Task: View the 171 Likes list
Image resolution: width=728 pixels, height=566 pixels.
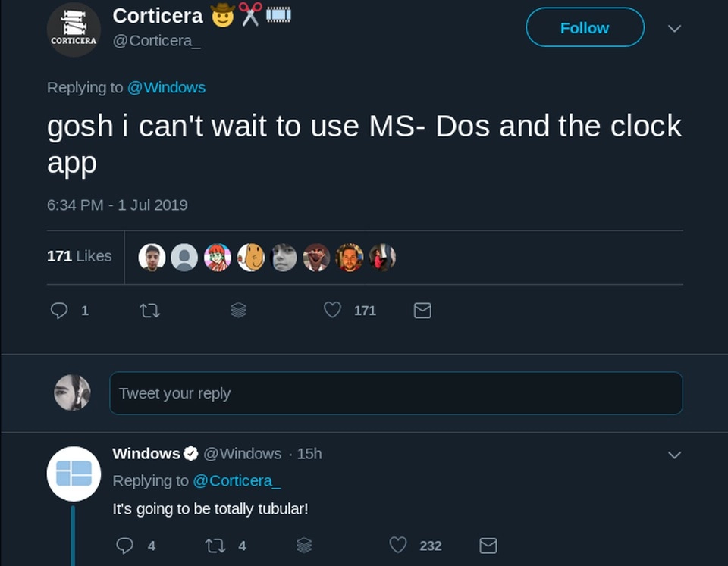Action: coord(80,256)
